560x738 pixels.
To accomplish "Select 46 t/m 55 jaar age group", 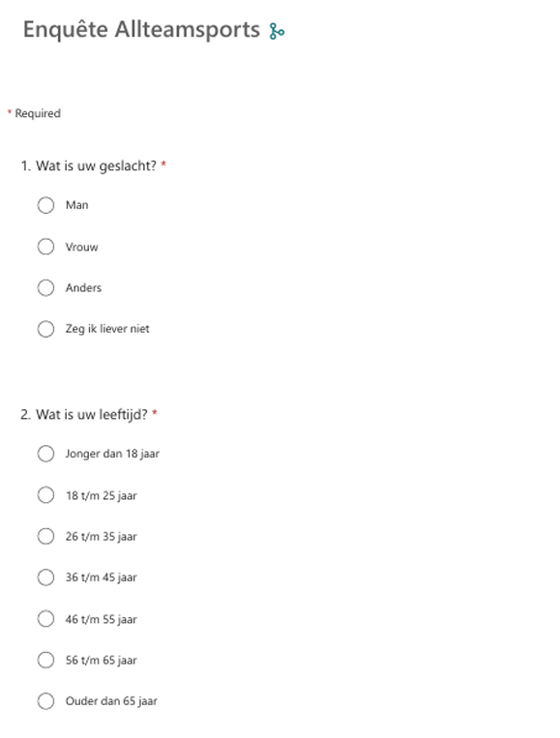I will 45,619.
